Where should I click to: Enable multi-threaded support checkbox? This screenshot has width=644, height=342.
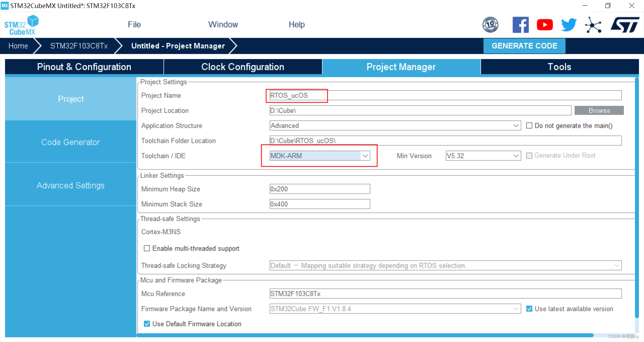pos(147,248)
